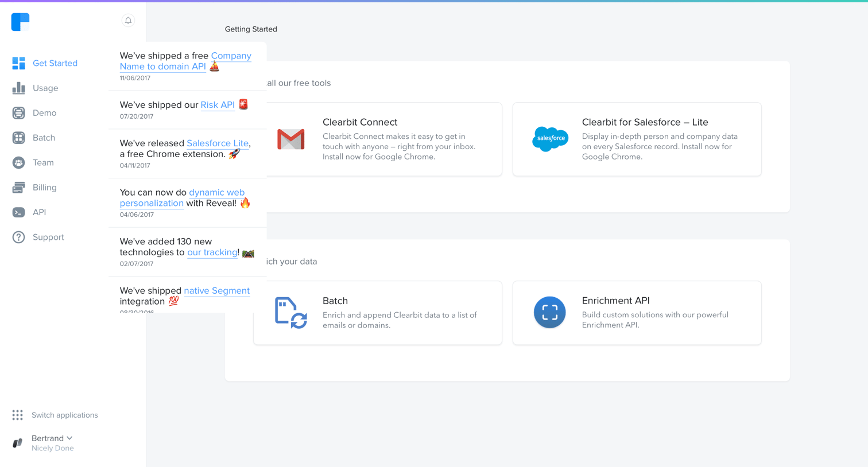Open the Clearbit Connect card title
The image size is (868, 467).
[360, 122]
